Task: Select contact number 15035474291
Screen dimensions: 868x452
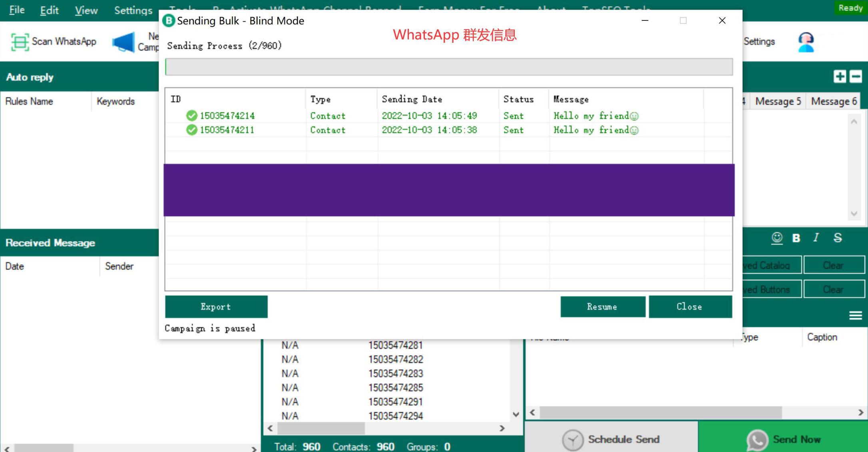Action: 396,402
